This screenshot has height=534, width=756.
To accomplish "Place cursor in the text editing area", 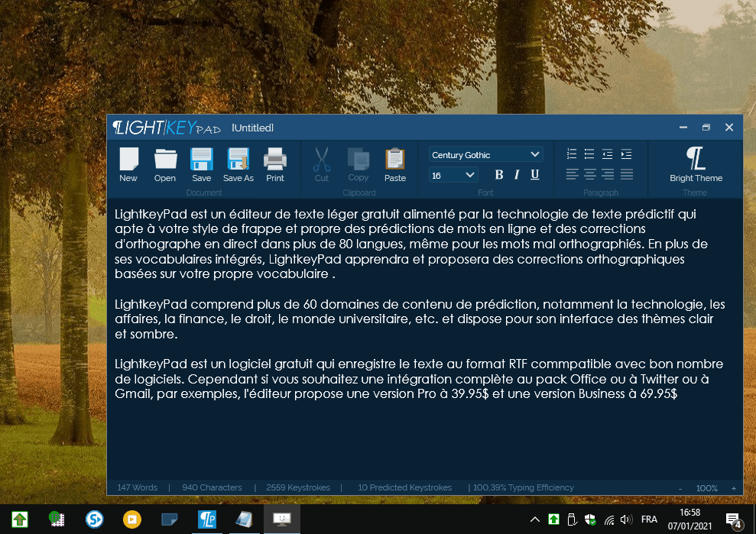I will pos(424,338).
